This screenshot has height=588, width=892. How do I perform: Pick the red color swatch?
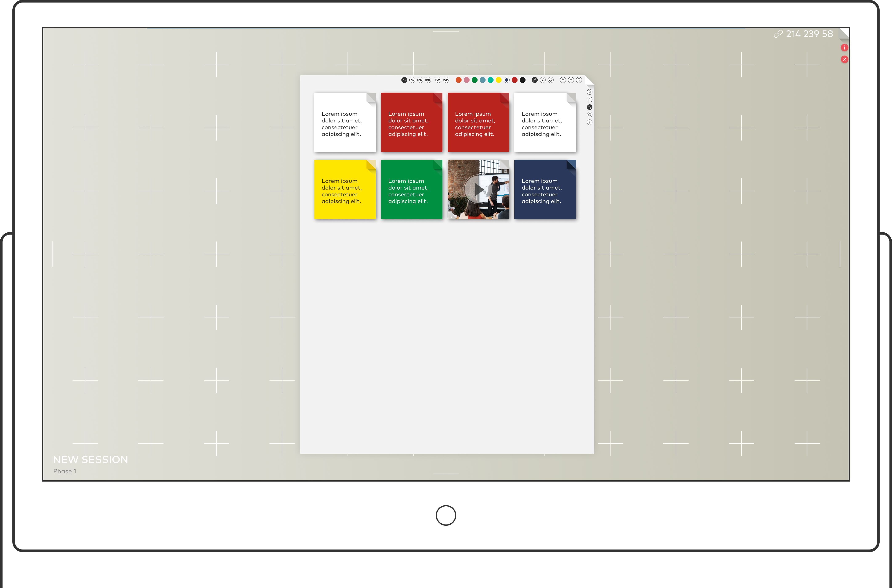click(514, 80)
